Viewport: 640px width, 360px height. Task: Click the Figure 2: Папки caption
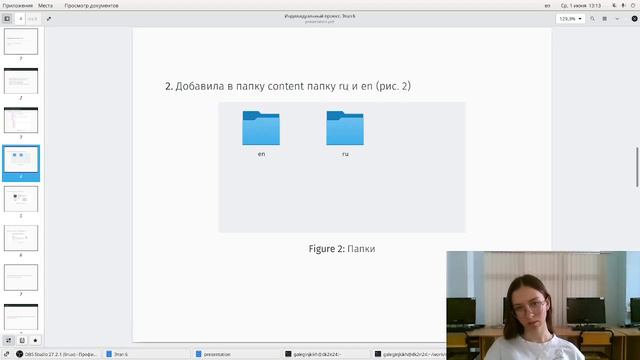pos(342,249)
